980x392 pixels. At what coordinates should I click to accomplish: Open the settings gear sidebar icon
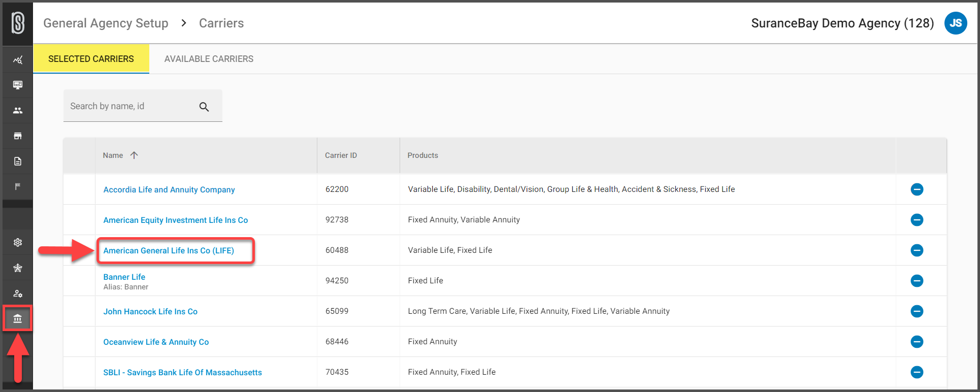pyautogui.click(x=18, y=242)
